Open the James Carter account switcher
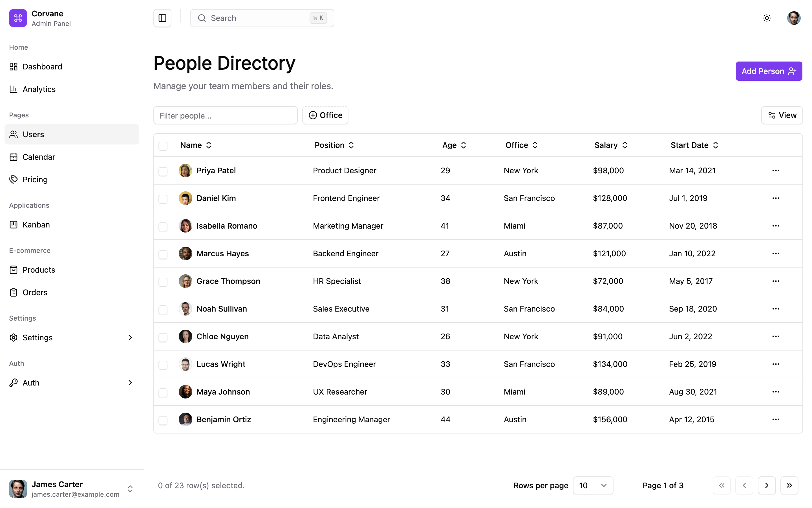 coord(72,489)
